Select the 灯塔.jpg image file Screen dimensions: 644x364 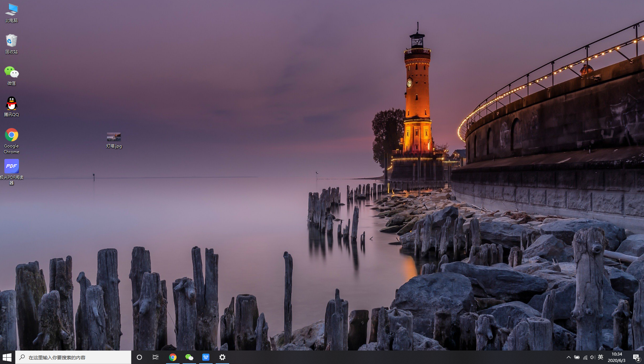point(114,140)
